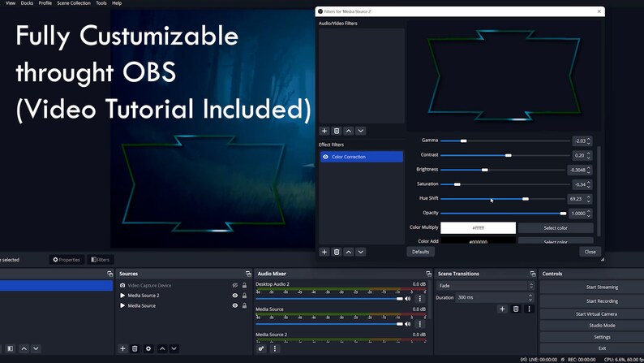Open the Help menu
Screen dimensions: 644x363
117,3
